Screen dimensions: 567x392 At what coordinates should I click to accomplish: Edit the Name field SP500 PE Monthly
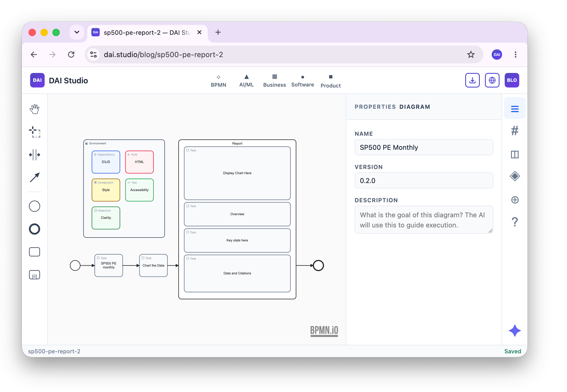click(x=424, y=147)
